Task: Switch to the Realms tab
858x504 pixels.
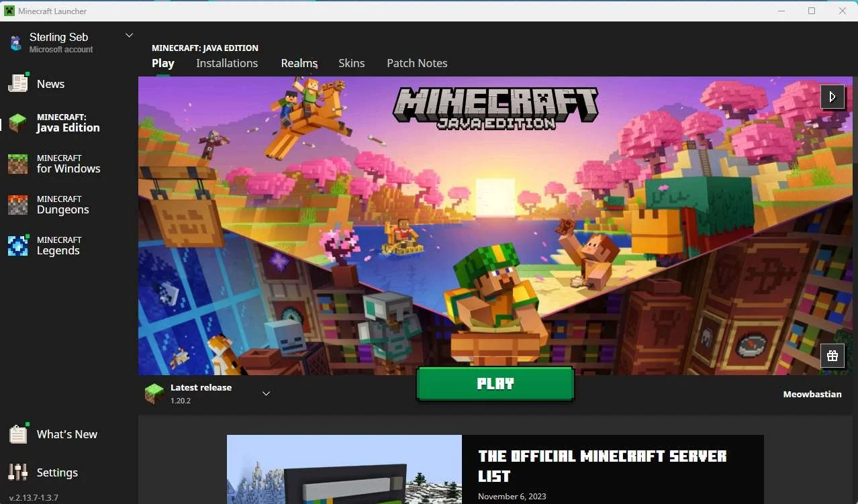Action: 299,63
